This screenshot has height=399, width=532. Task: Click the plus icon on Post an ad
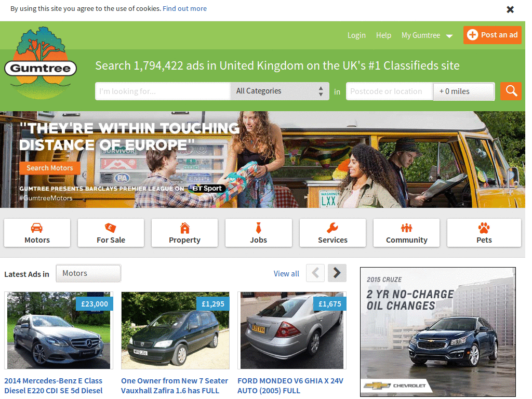coord(472,35)
